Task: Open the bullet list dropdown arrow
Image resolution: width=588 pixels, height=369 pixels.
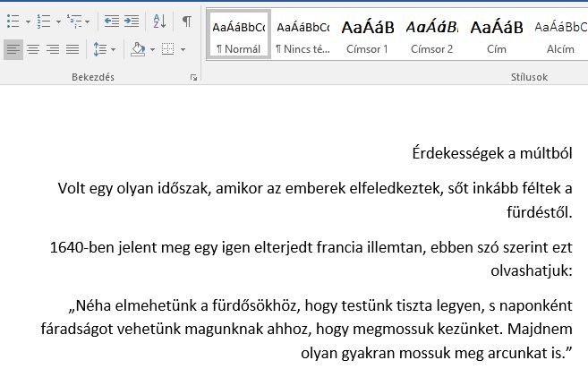Action: 26,21
